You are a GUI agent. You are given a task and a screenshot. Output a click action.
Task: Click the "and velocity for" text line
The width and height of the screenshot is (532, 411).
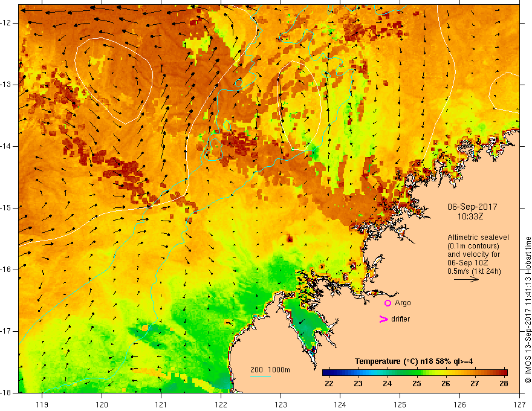click(473, 254)
